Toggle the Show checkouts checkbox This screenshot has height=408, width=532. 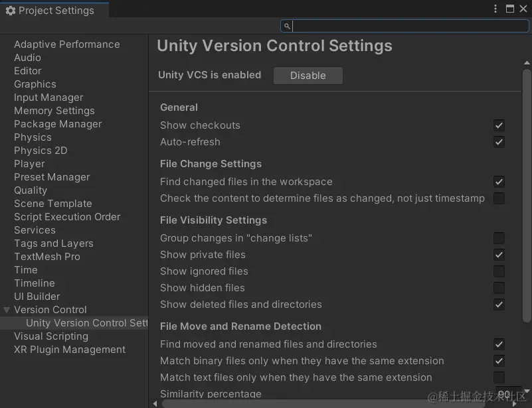click(x=499, y=125)
